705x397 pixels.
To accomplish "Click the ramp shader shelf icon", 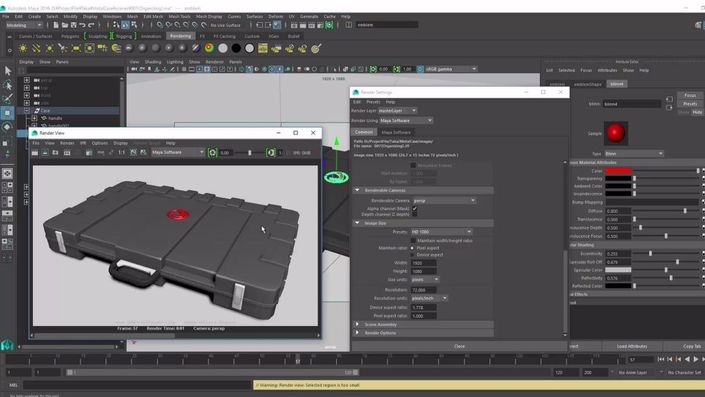I will (x=209, y=48).
